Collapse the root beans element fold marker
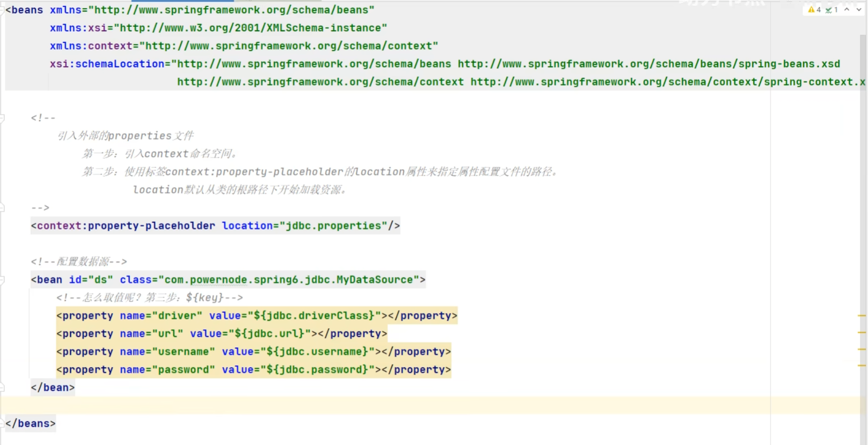This screenshot has width=868, height=445. [x=2, y=10]
